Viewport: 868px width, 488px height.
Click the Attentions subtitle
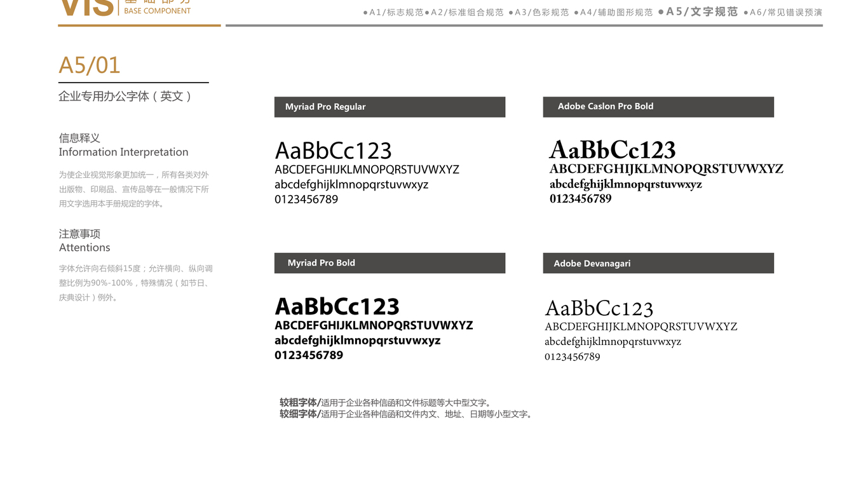[x=85, y=248]
